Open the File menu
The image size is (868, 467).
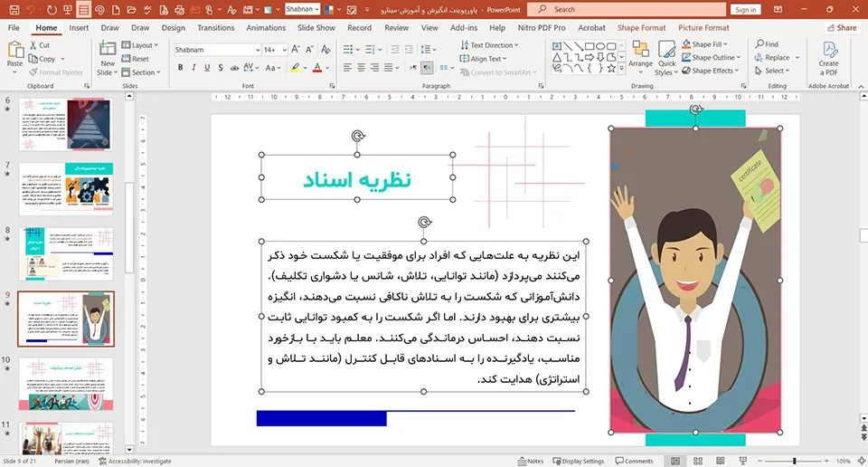pyautogui.click(x=14, y=28)
